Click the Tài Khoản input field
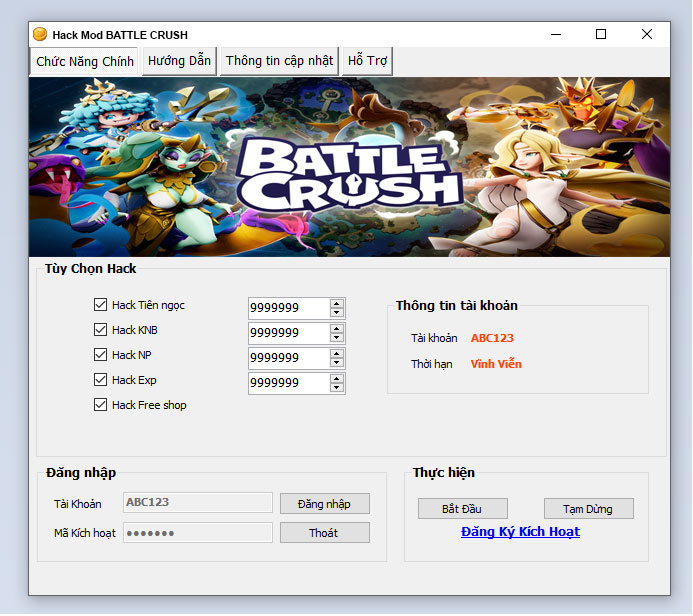Image resolution: width=693 pixels, height=616 pixels. coord(198,503)
